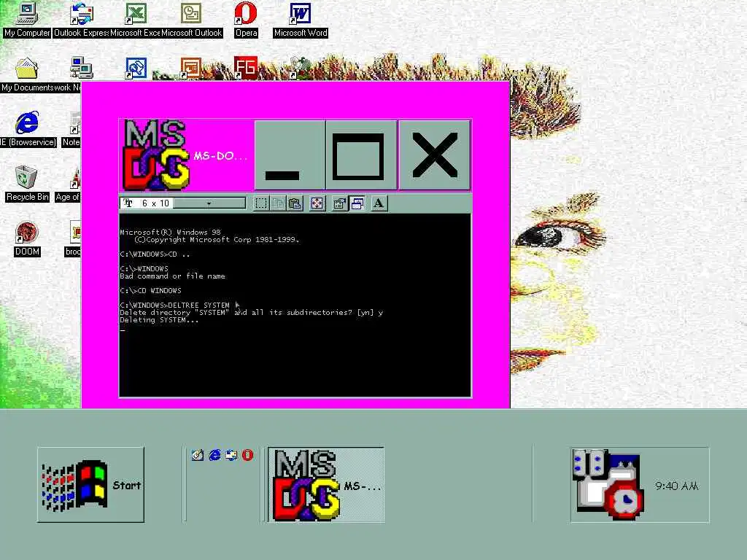Open Network Neighborhood desktop icon
The width and height of the screenshot is (747, 560).
81,75
